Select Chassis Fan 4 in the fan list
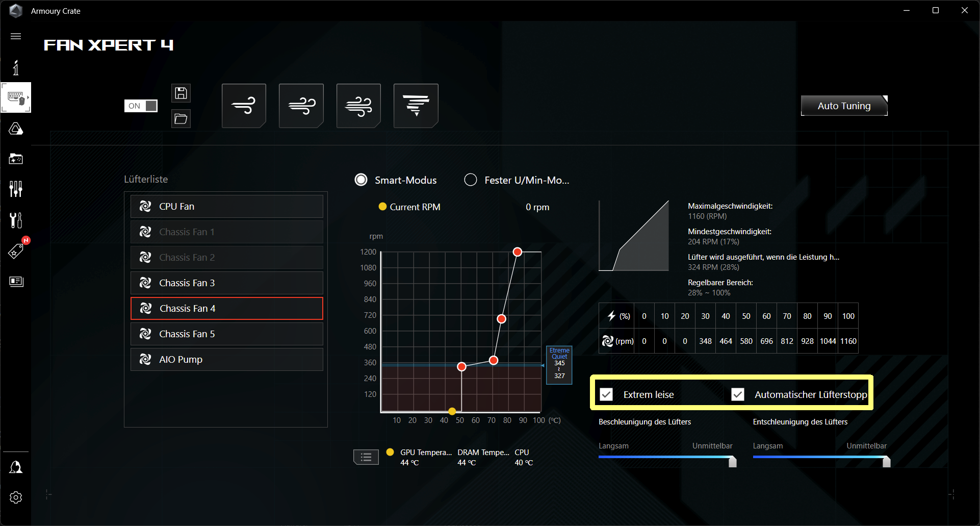Screen dimensions: 980x526 [x=227, y=309]
